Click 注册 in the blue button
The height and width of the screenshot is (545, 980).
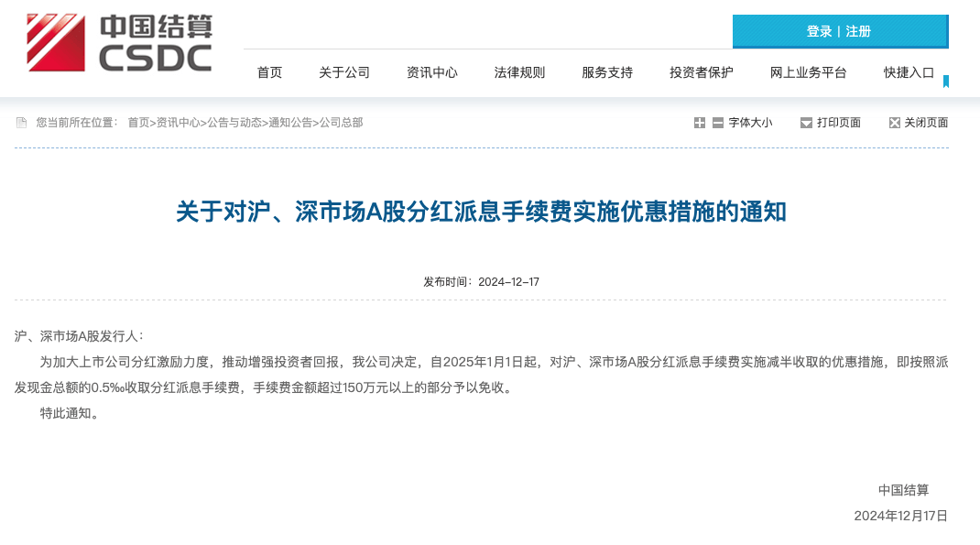pyautogui.click(x=858, y=31)
